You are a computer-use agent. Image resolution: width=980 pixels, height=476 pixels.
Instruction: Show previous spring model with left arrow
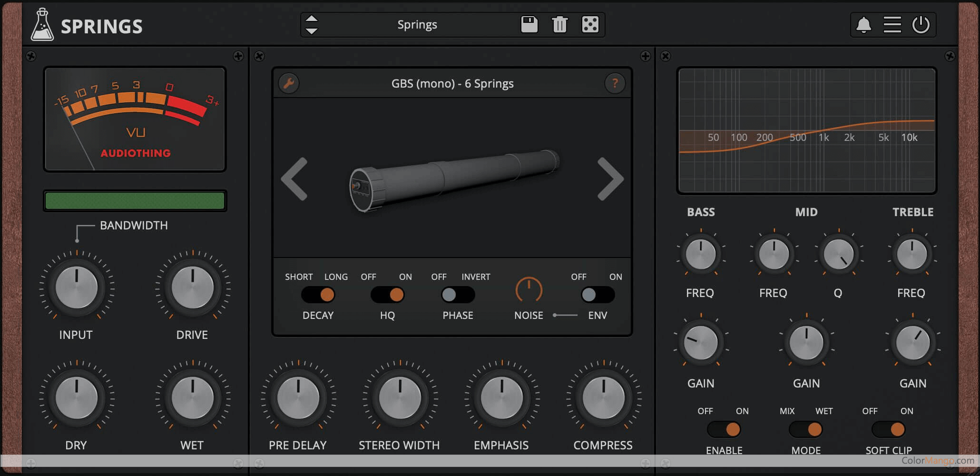(294, 180)
